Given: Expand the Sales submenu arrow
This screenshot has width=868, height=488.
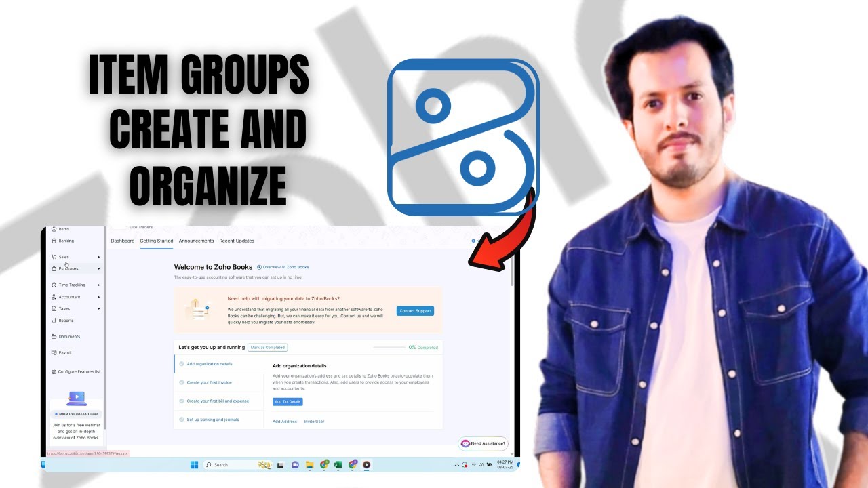Looking at the screenshot, I should [99, 257].
